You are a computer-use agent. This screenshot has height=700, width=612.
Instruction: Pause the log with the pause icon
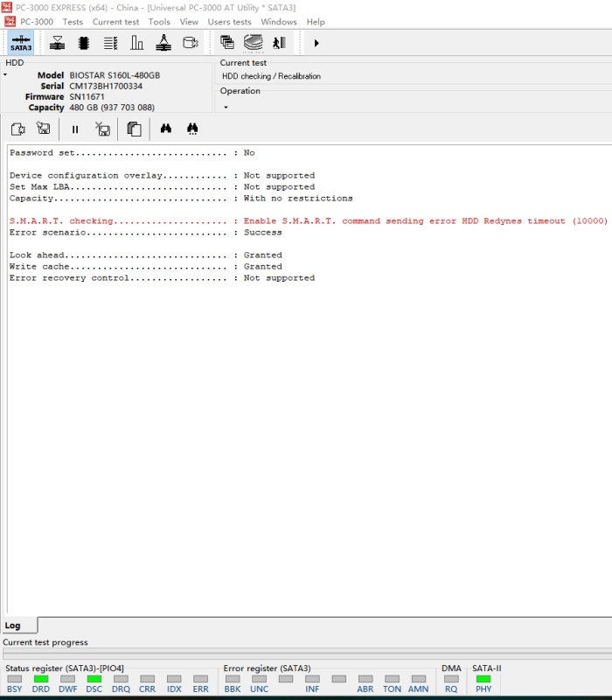click(x=75, y=129)
